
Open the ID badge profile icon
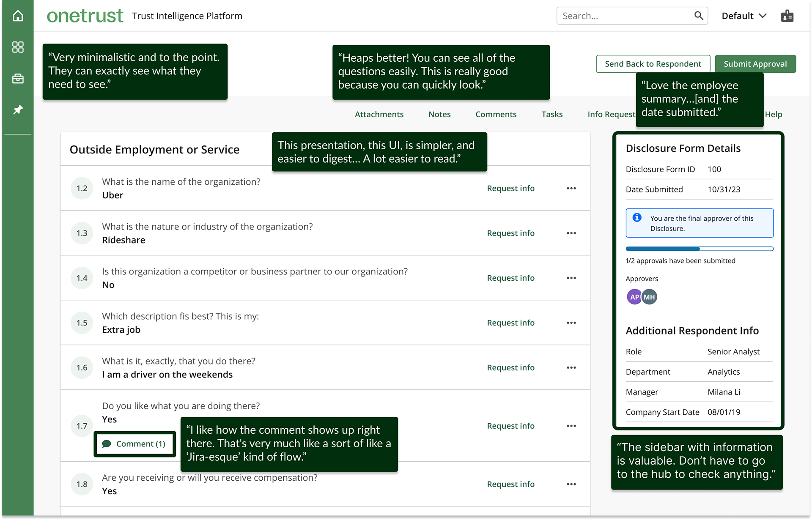coord(787,16)
